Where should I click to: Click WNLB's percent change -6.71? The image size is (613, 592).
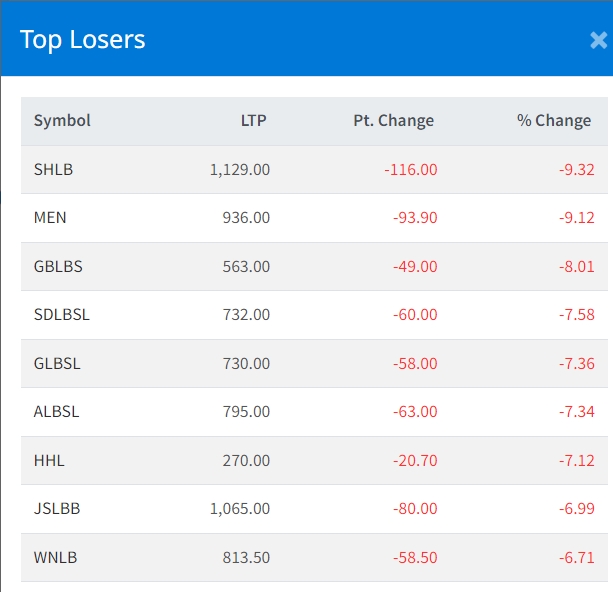(x=576, y=558)
